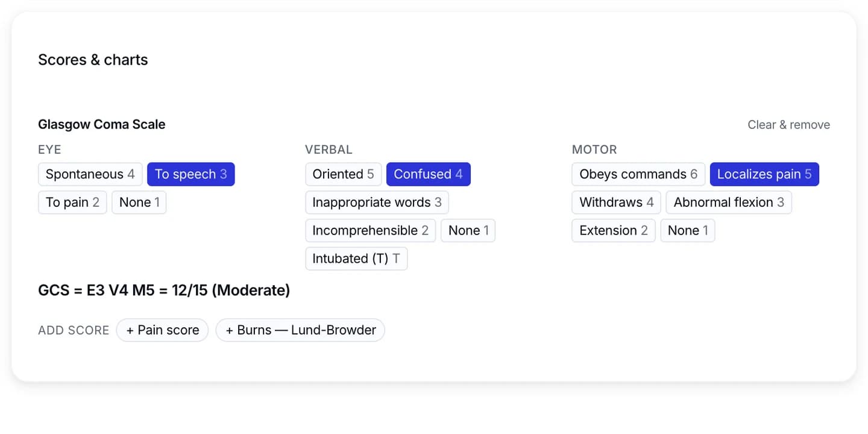868x434 pixels.
Task: Click the Glasgow Coma Scale title
Action: click(102, 124)
